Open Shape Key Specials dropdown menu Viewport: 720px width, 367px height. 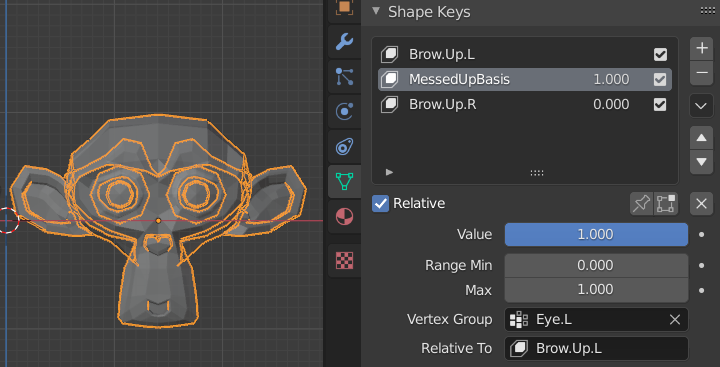(x=702, y=106)
